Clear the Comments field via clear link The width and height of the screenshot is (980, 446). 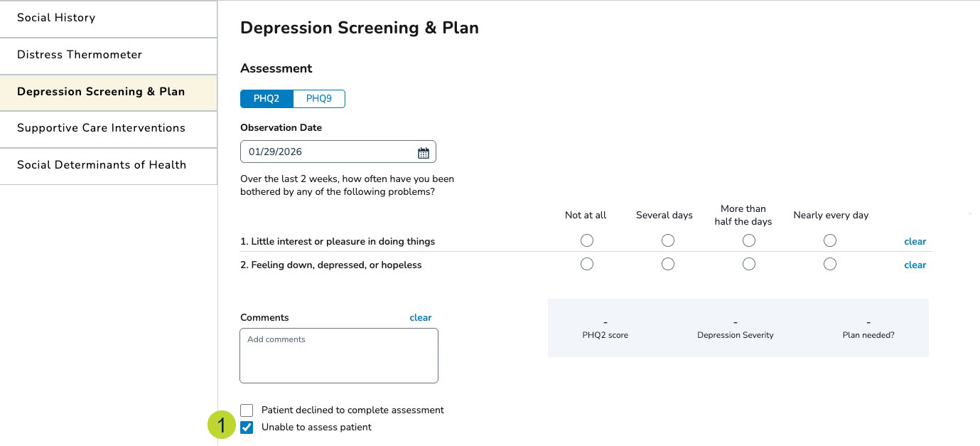coord(420,318)
